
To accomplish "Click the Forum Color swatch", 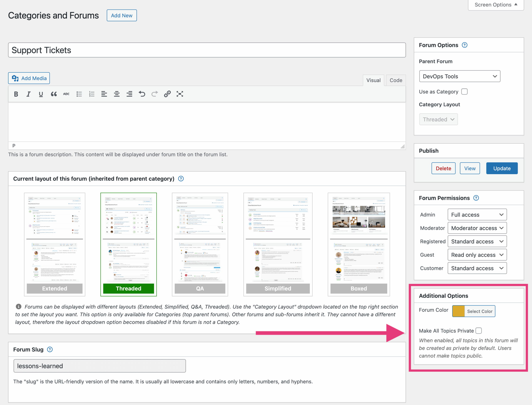I will coord(458,311).
